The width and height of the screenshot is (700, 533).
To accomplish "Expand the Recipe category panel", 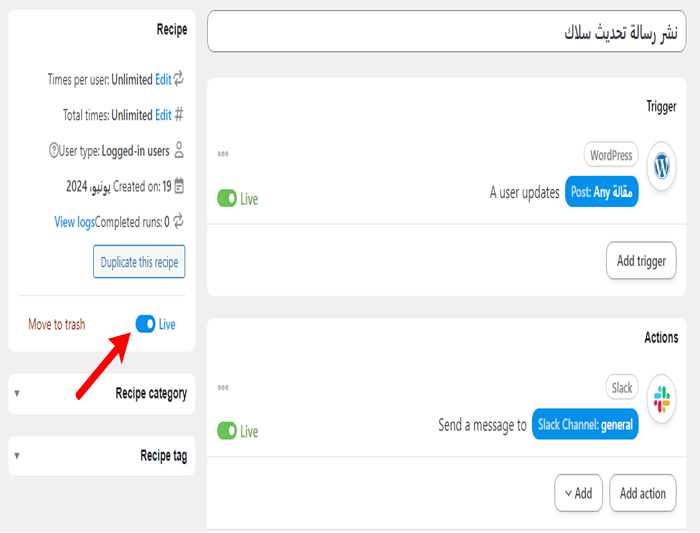I will (17, 393).
